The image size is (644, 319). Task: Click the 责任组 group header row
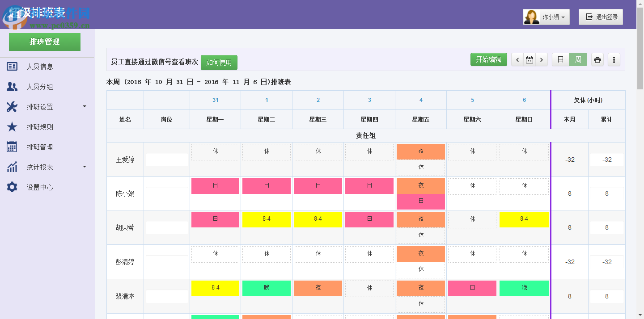[x=365, y=135]
